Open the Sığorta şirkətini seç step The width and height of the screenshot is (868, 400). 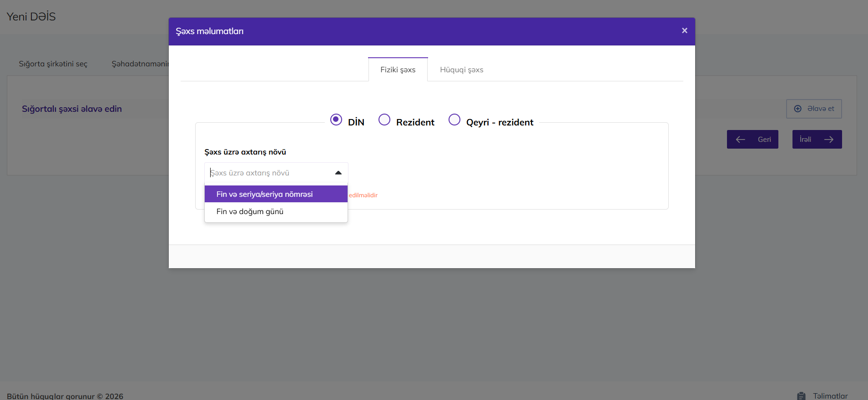point(53,64)
